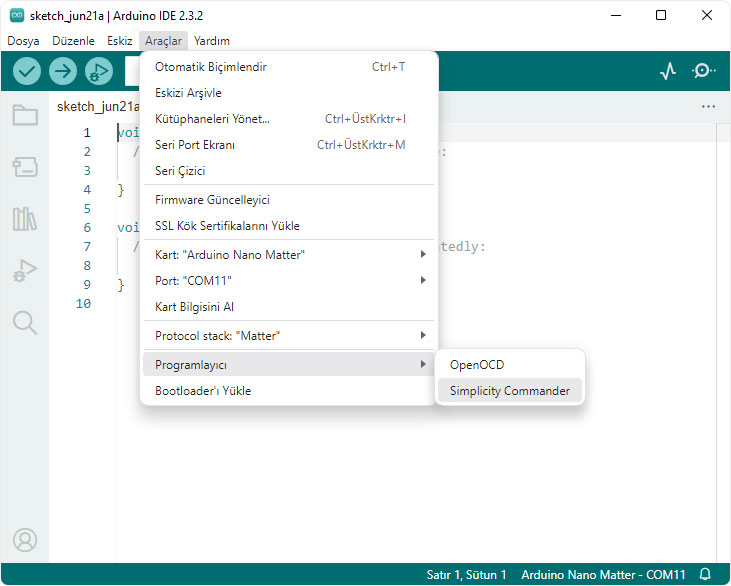This screenshot has height=586, width=731.
Task: Select OpenOCD programmer
Action: pos(510,365)
